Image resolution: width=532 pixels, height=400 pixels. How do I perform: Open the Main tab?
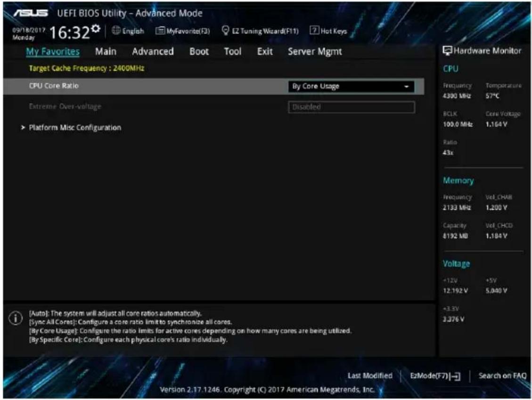coord(106,51)
